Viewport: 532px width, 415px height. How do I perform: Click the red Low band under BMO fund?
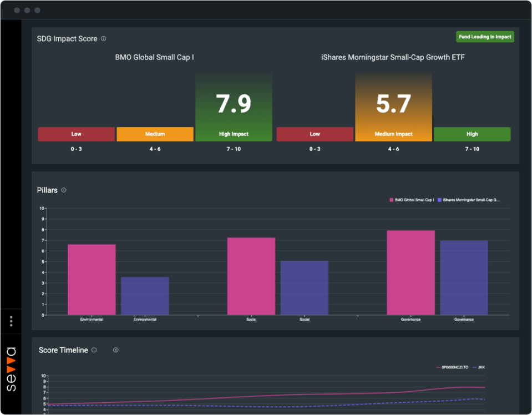point(76,134)
